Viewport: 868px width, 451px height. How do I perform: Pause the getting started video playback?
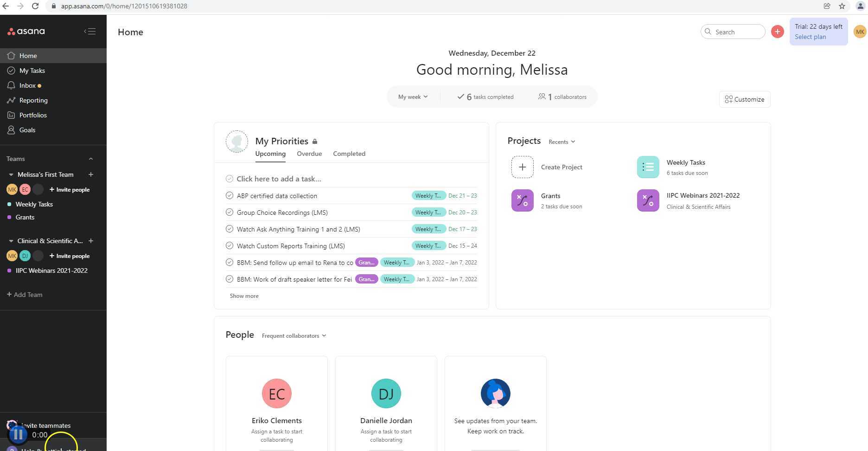pyautogui.click(x=18, y=434)
